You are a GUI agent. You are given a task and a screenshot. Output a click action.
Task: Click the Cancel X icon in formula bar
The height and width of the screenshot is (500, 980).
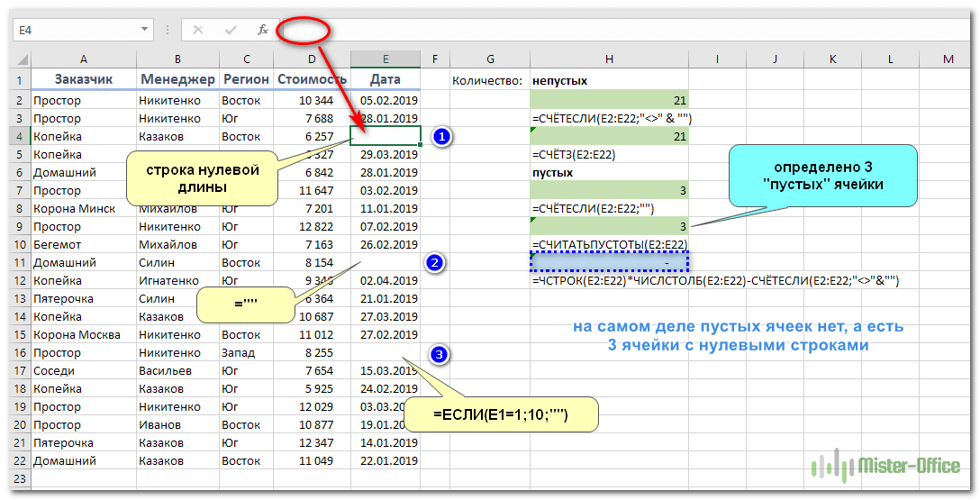(x=198, y=30)
